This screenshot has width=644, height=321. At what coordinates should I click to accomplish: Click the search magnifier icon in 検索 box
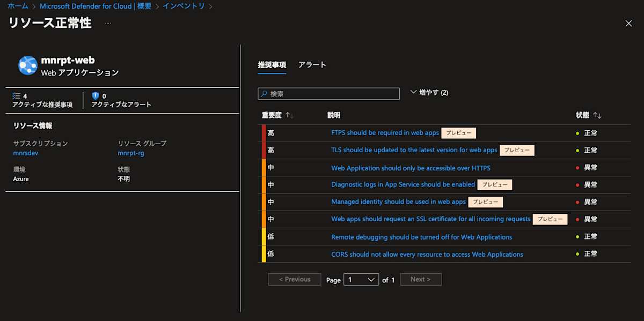coord(264,93)
